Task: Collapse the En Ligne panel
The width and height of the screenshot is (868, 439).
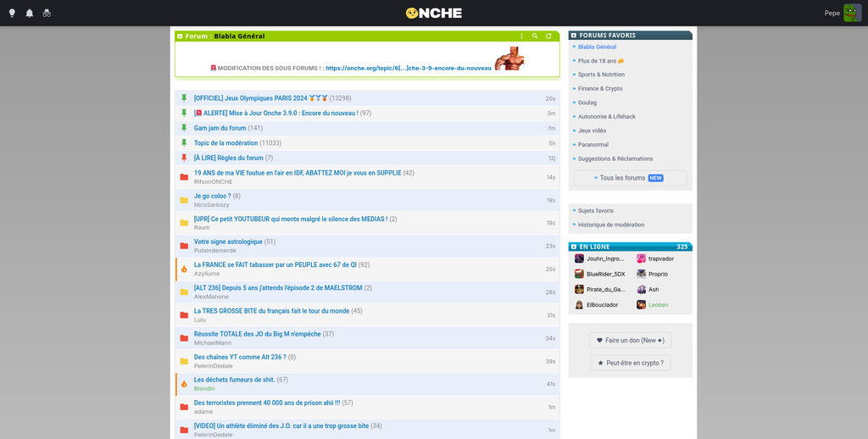Action: (x=574, y=247)
